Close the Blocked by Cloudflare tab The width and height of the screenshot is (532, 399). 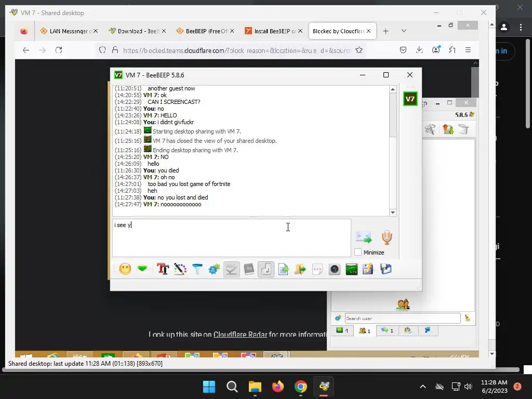[x=368, y=31]
